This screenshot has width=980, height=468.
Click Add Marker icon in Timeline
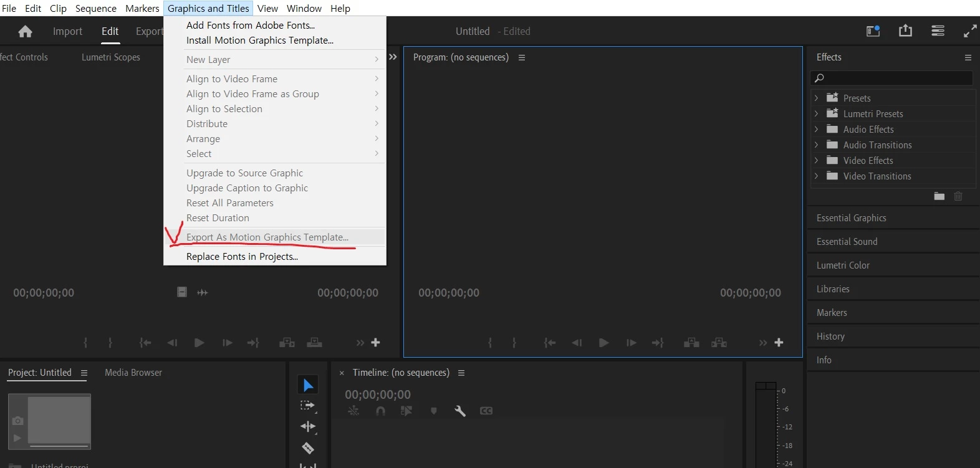pyautogui.click(x=434, y=411)
